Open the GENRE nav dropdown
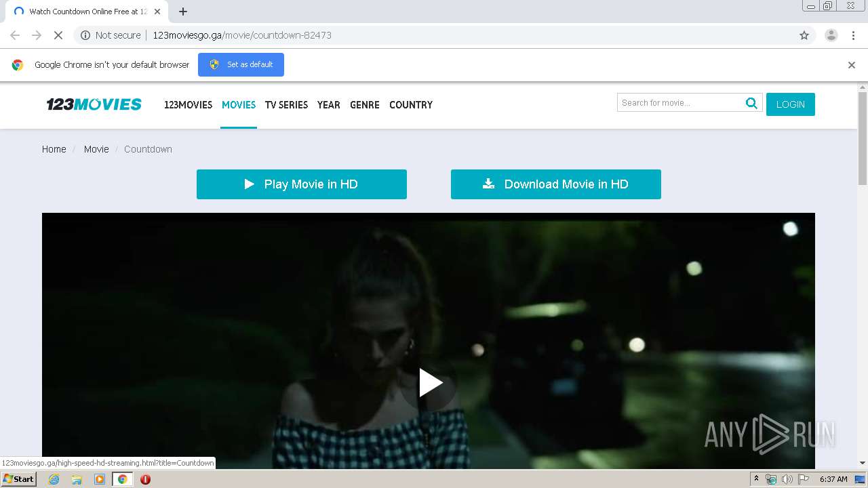Viewport: 868px width, 488px height. point(365,105)
